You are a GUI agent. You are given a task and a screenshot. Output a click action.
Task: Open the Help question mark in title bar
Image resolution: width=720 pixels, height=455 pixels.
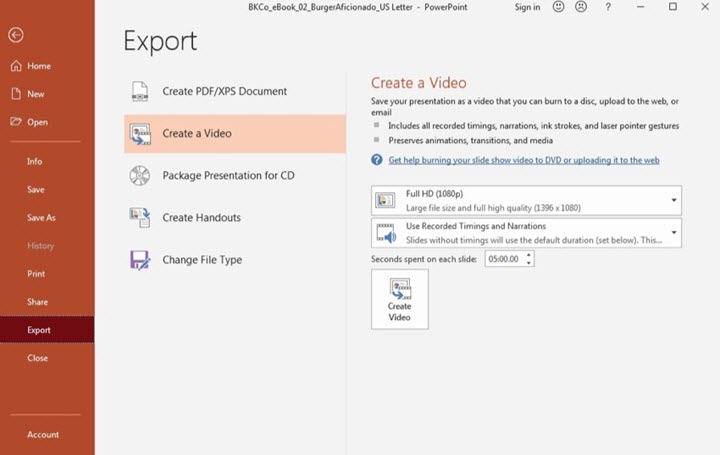608,7
